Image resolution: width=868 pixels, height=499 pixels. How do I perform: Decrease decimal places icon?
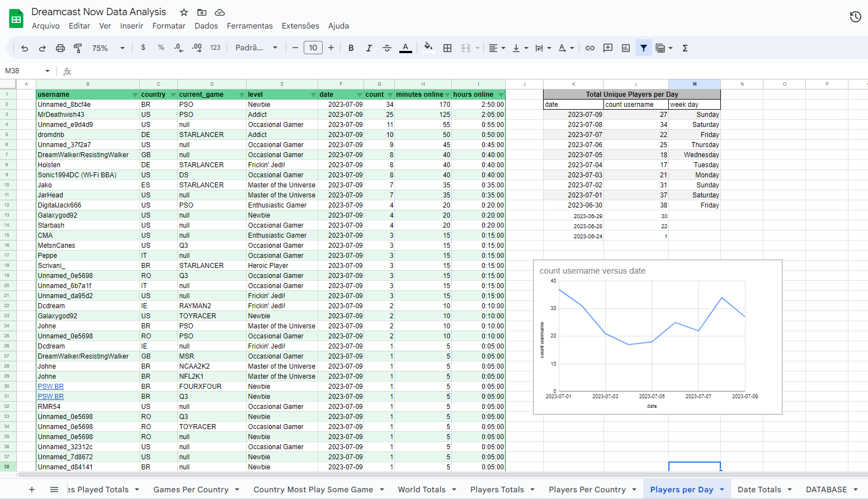[178, 48]
